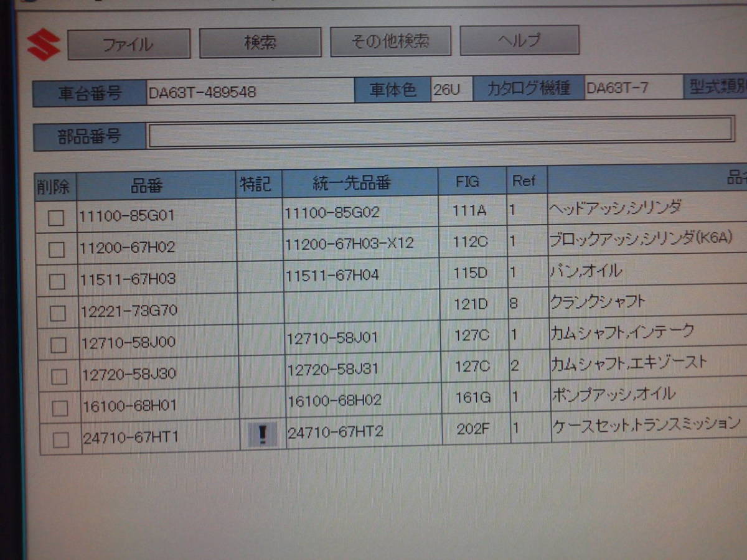Select part number 11200-67H02
Viewport: 747px width, 560px height.
(128, 247)
